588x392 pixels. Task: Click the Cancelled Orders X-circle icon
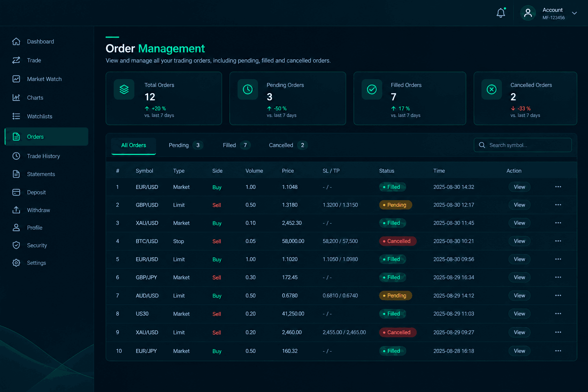pyautogui.click(x=492, y=89)
